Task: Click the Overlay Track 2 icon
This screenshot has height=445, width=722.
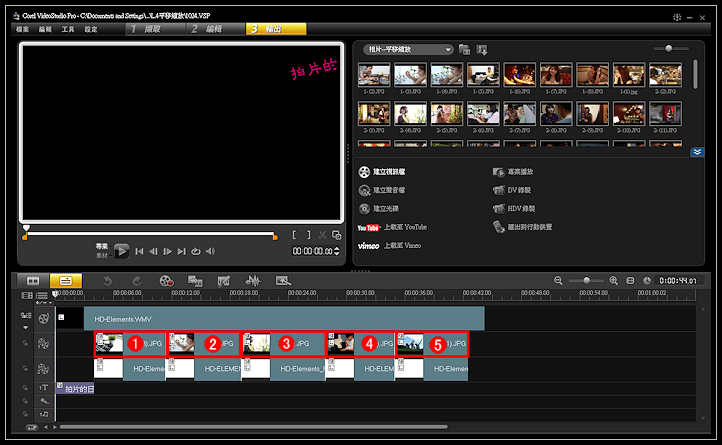Action: [x=43, y=369]
